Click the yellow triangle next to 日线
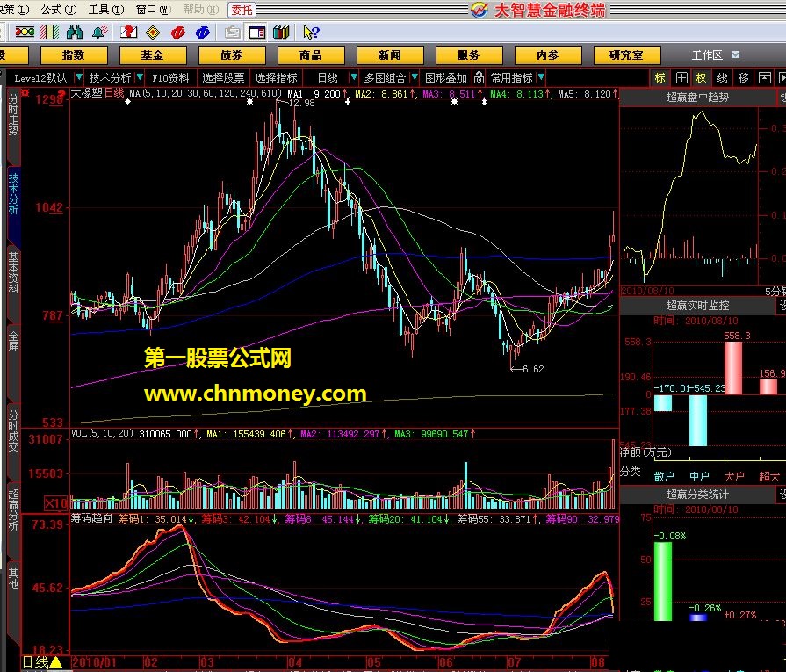This screenshot has width=786, height=672. (55, 662)
